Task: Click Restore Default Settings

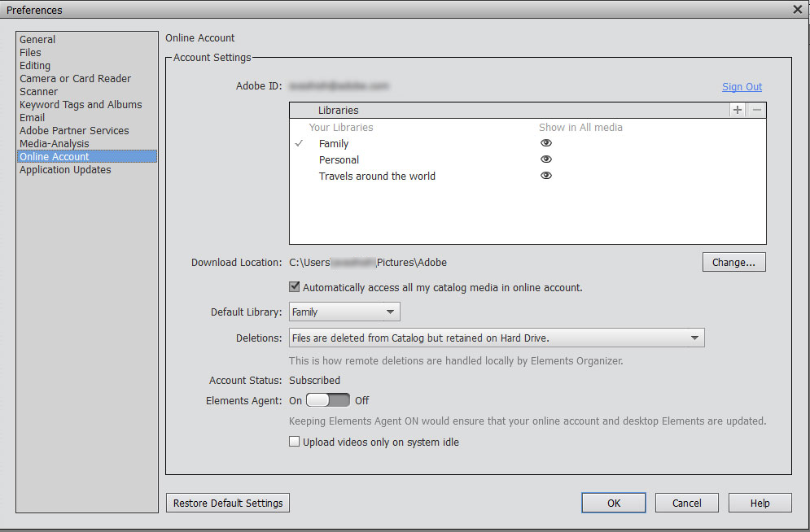Action: pos(228,503)
